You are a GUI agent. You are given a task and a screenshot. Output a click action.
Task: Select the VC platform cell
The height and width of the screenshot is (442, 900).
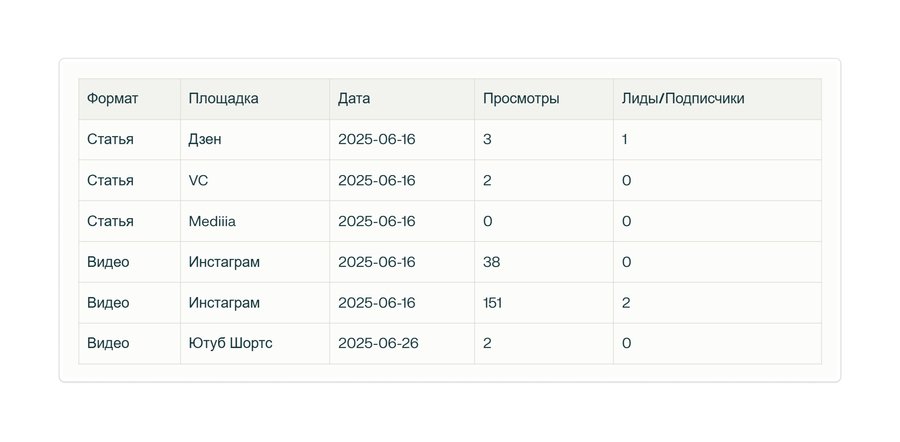tap(198, 181)
